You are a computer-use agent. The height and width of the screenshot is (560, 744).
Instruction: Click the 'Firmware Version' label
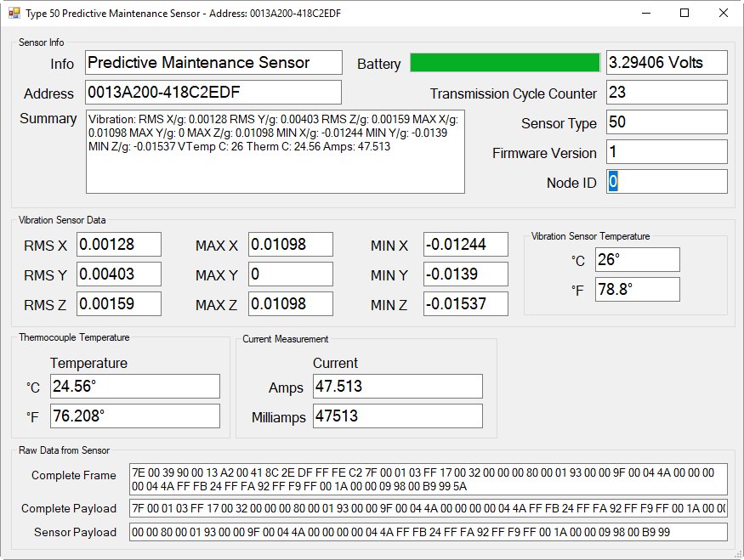point(544,153)
